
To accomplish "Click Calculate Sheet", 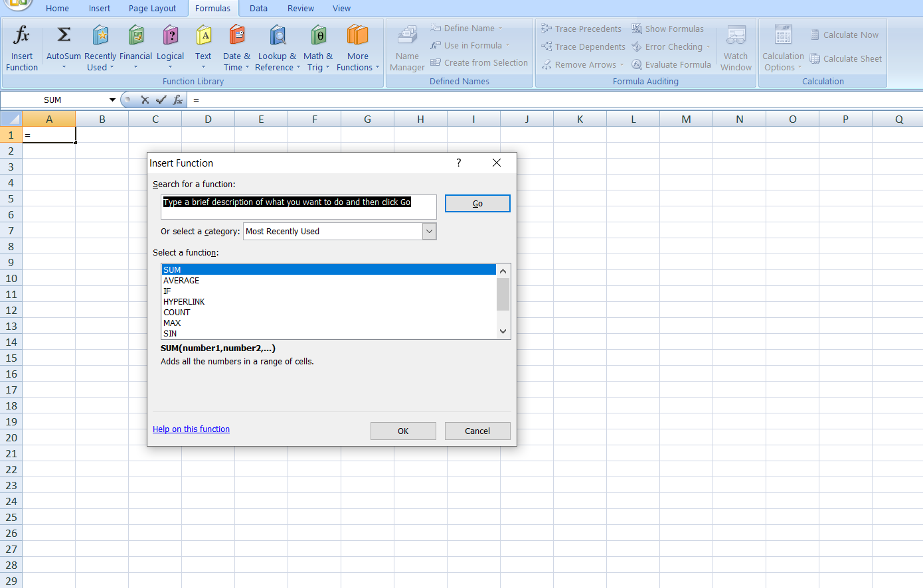I will coord(845,58).
